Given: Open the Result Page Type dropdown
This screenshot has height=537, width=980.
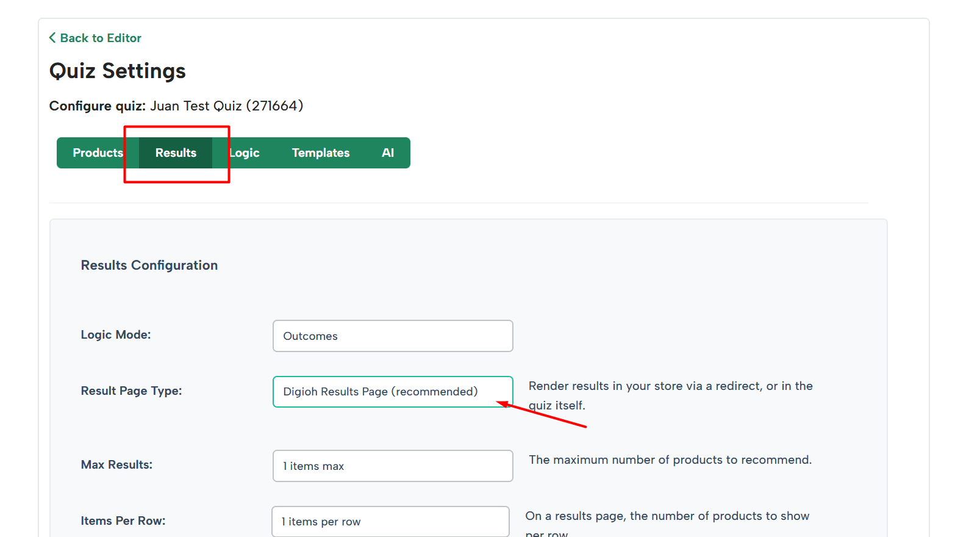Looking at the screenshot, I should click(x=393, y=392).
